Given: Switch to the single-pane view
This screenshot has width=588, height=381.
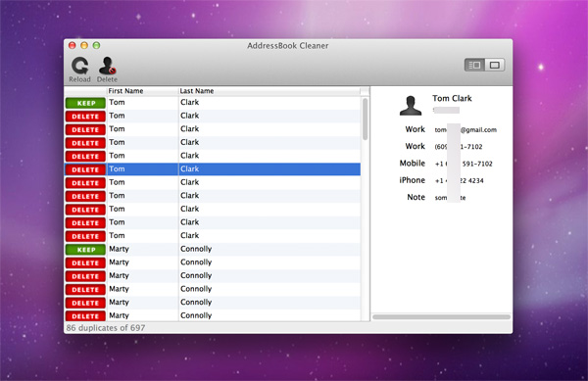Looking at the screenshot, I should [494, 66].
